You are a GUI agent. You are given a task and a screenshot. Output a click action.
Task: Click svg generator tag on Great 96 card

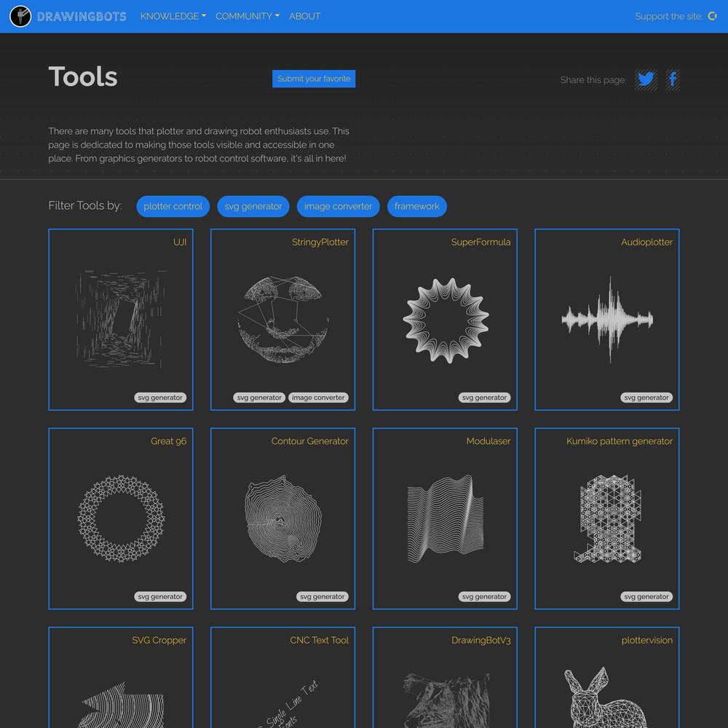click(x=160, y=597)
